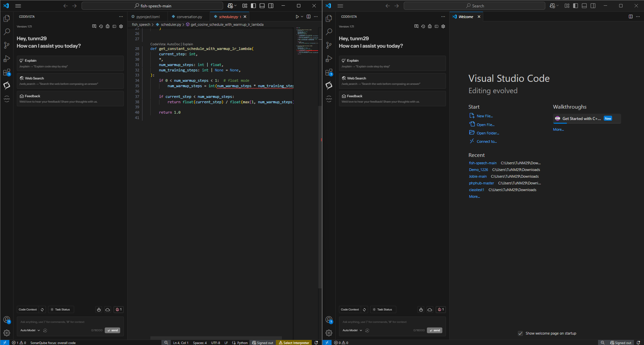This screenshot has width=644, height=345.
Task: Open Extensions view in the right window
Action: click(x=329, y=72)
